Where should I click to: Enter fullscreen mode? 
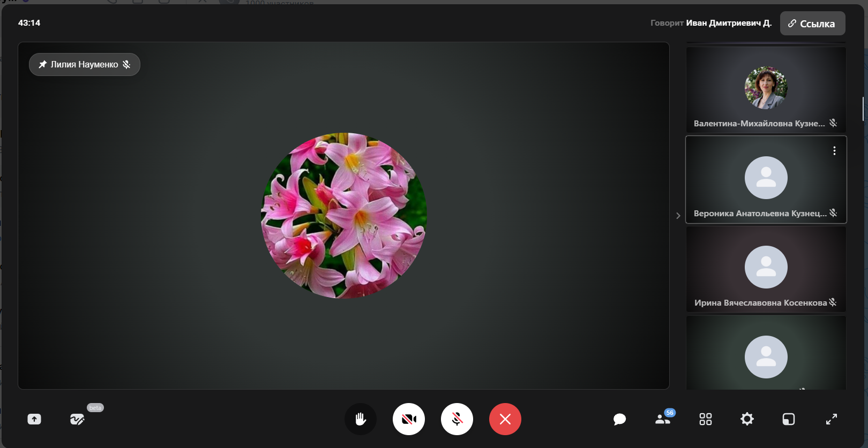pos(831,419)
